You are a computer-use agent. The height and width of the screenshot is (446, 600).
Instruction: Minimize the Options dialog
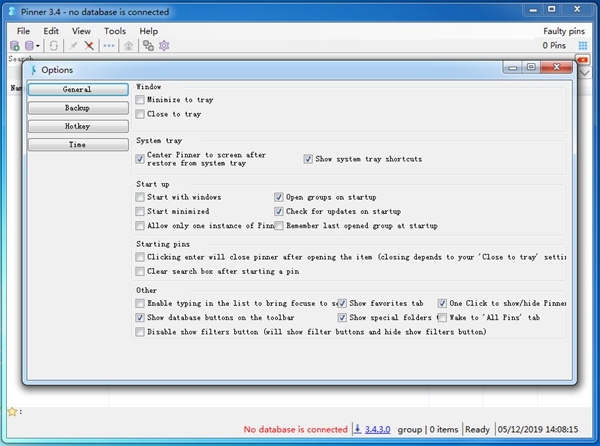pyautogui.click(x=513, y=67)
